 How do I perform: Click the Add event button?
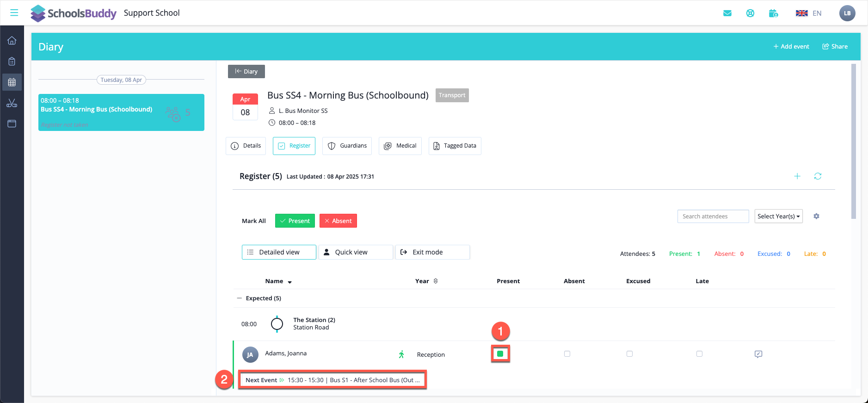(x=791, y=47)
